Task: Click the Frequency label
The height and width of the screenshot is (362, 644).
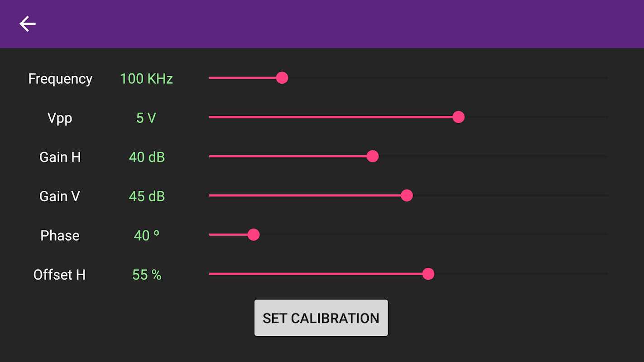Action: (60, 79)
